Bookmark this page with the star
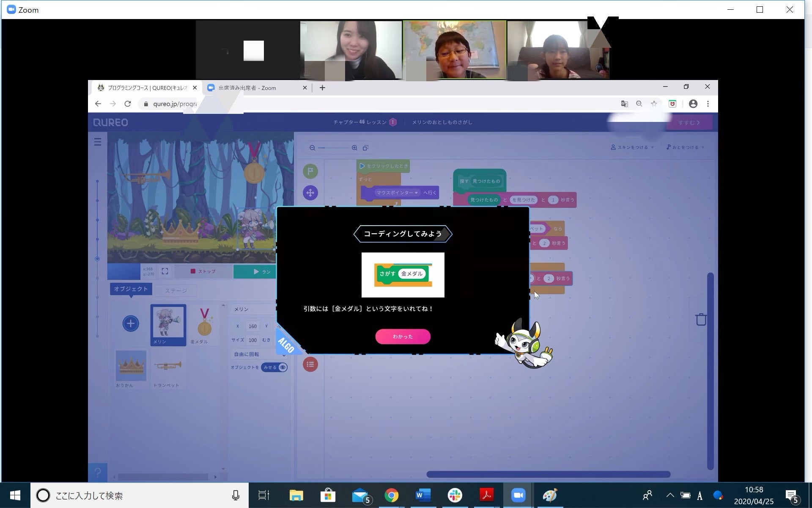Image resolution: width=812 pixels, height=508 pixels. click(x=654, y=104)
